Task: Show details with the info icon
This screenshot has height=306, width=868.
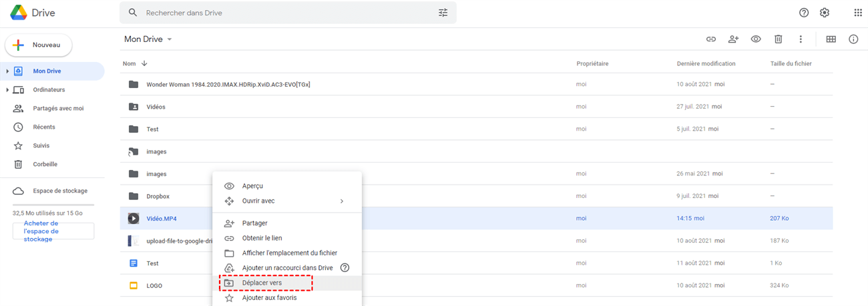Action: click(853, 39)
